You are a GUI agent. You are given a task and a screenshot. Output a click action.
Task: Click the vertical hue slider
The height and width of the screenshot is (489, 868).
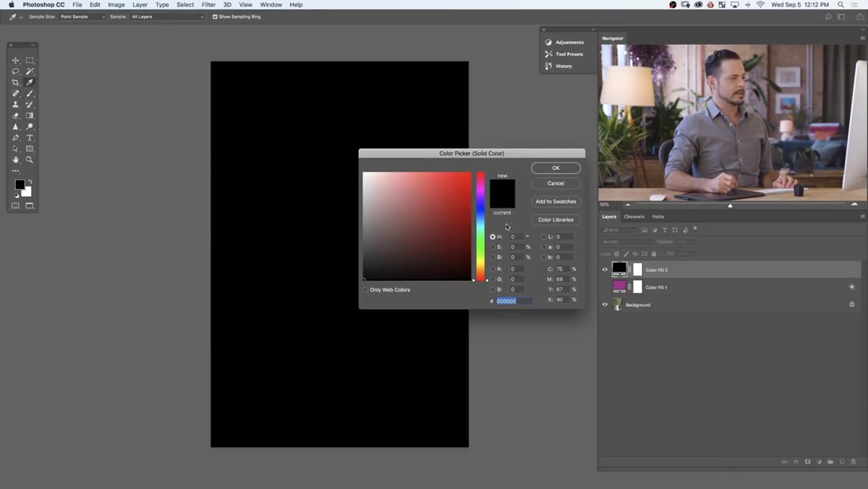point(480,226)
